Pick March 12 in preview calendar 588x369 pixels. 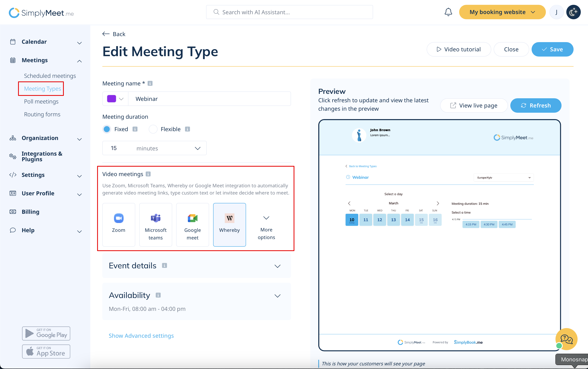click(379, 220)
